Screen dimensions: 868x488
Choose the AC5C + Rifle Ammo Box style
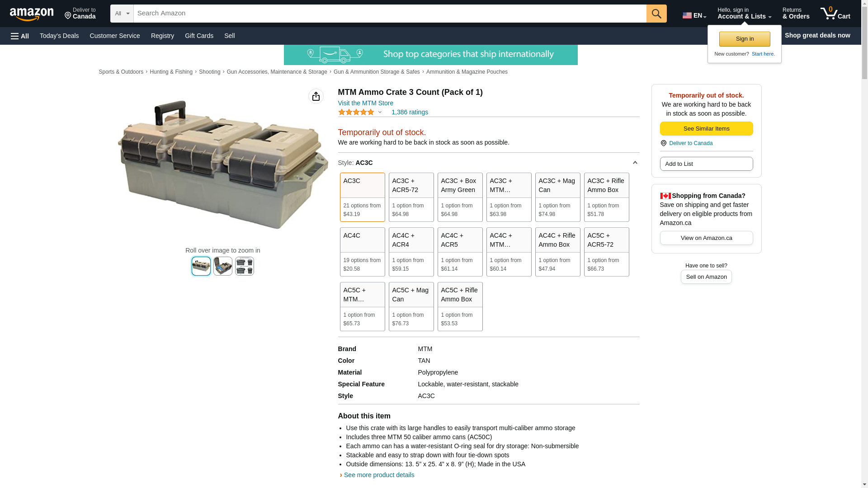(460, 306)
